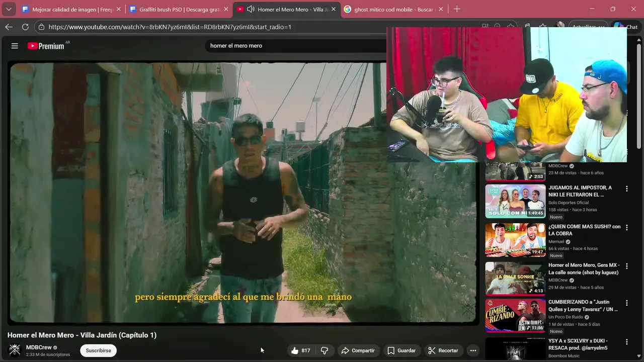Open title CUMBIERIZANDO a Justin Quiles
The height and width of the screenshot is (362, 644).
point(583,306)
